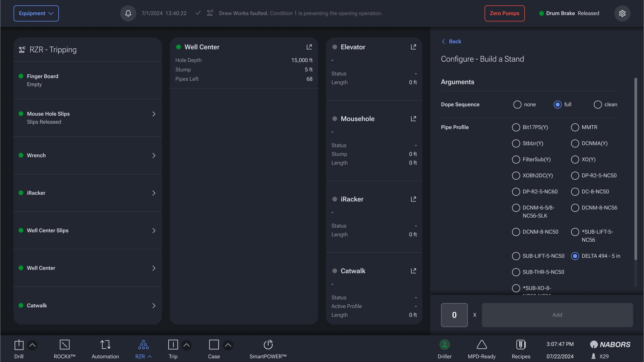The height and width of the screenshot is (362, 644).
Task: Pop out the Well Center panel
Action: 309,47
